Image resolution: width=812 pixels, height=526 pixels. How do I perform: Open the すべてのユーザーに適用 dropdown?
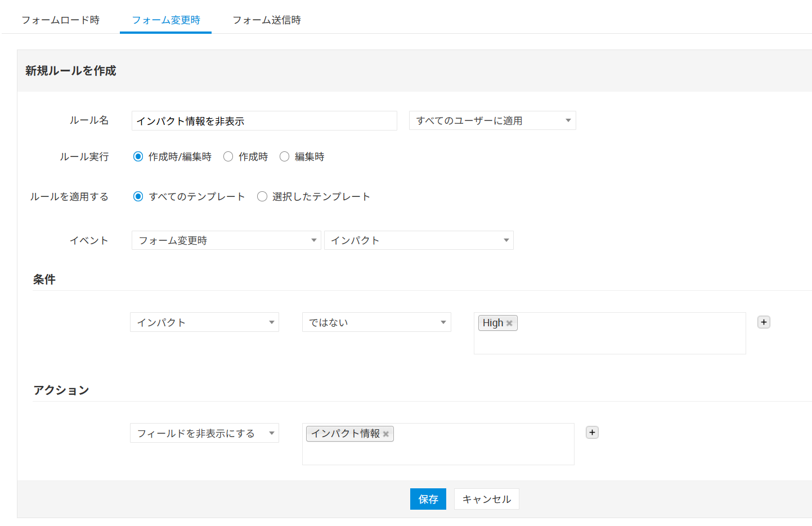[492, 121]
